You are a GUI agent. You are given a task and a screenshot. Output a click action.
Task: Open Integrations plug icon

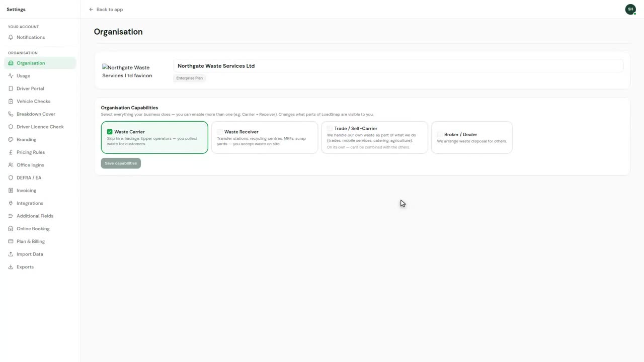[x=11, y=203]
